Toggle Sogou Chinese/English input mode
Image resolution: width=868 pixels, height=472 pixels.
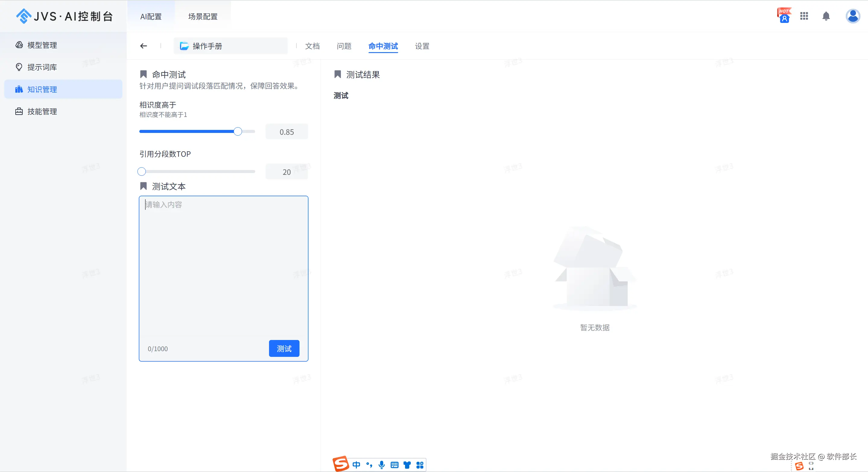[356, 464]
